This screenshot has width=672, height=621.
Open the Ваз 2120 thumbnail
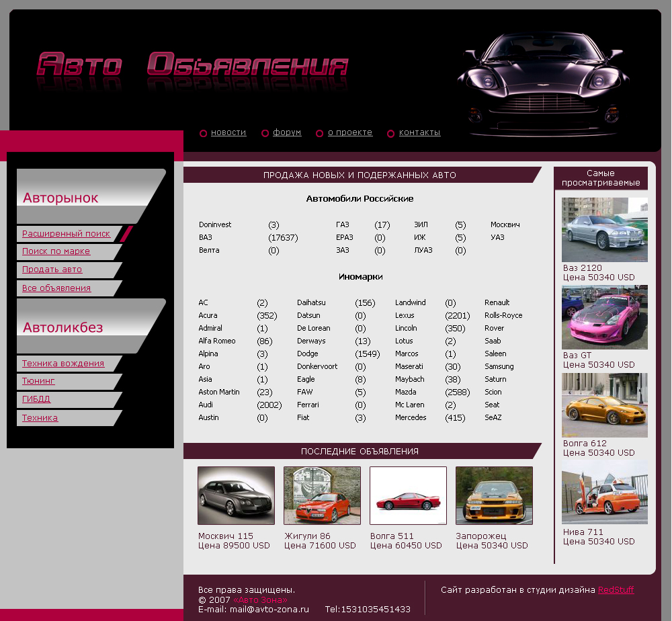(x=605, y=230)
